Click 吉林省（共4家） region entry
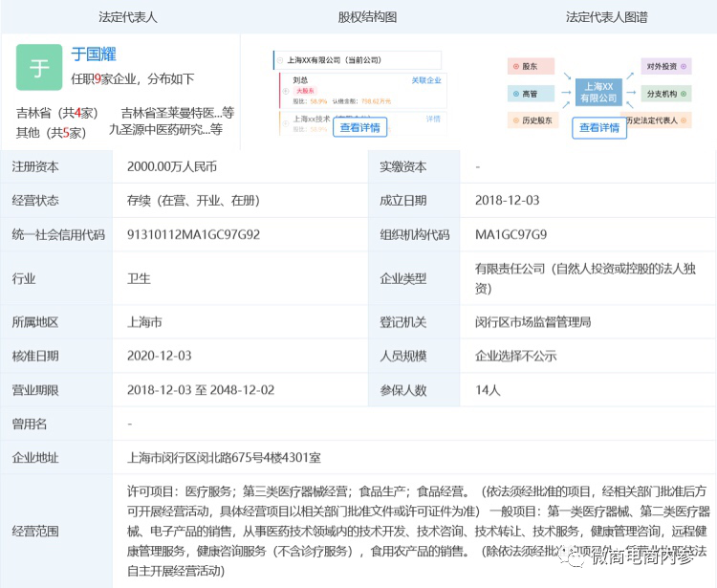Viewport: 717px width, 588px height. pyautogui.click(x=57, y=113)
